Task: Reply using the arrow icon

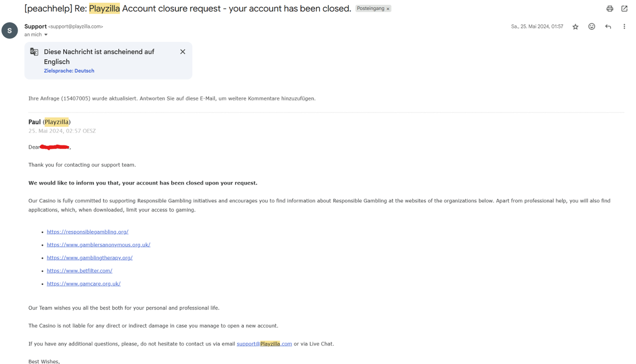Action: [608, 27]
